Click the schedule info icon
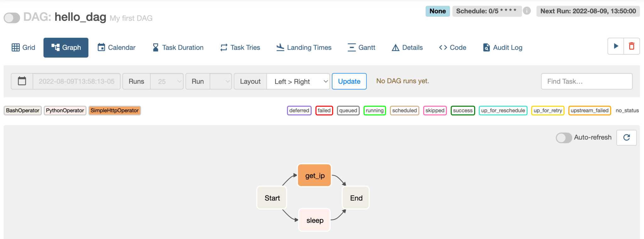Viewport: 644px width, 239px height. coord(527,11)
